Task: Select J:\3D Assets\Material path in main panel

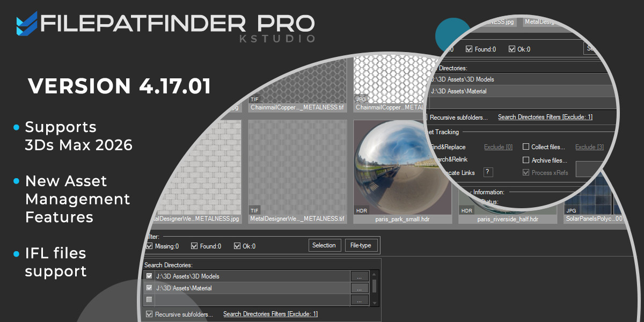Action: click(x=252, y=288)
